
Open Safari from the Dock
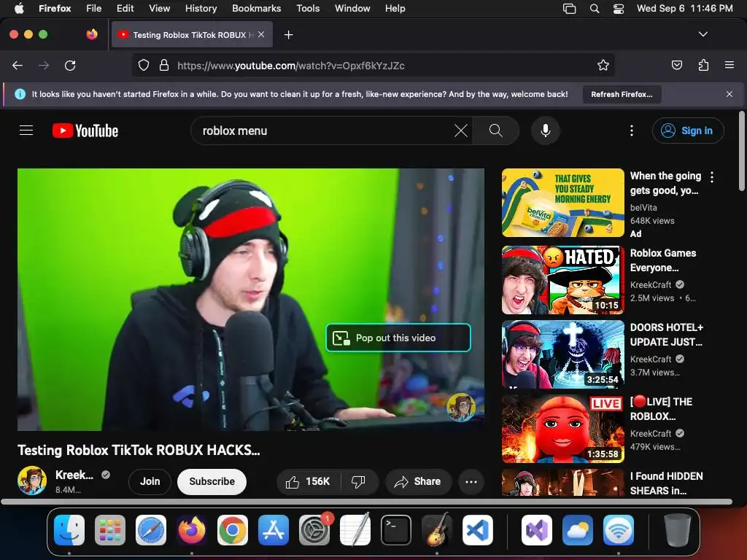point(151,530)
